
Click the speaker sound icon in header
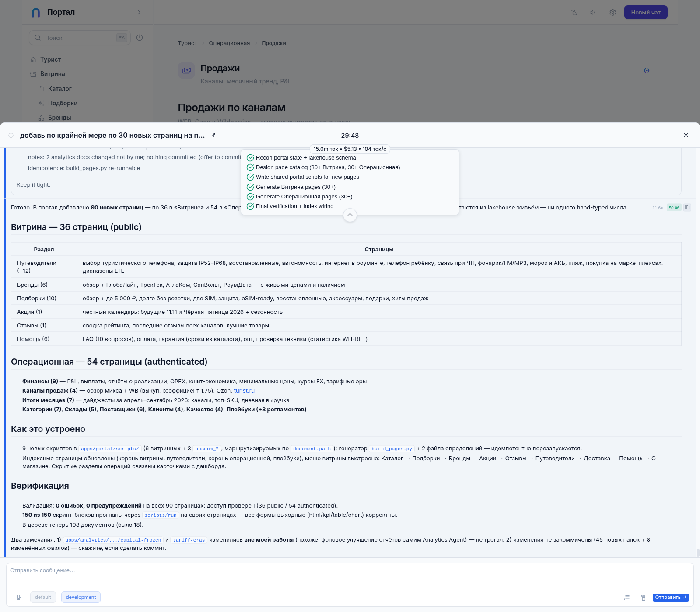(x=593, y=13)
